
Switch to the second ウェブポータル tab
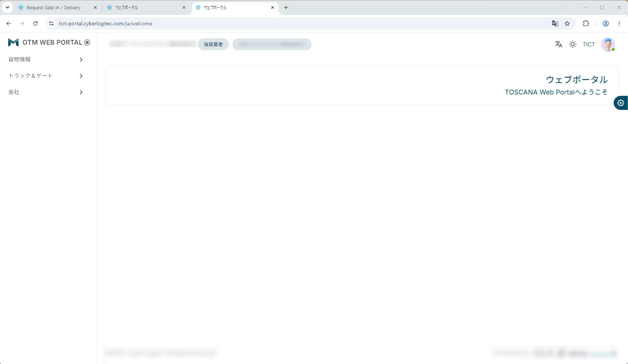pyautogui.click(x=146, y=7)
